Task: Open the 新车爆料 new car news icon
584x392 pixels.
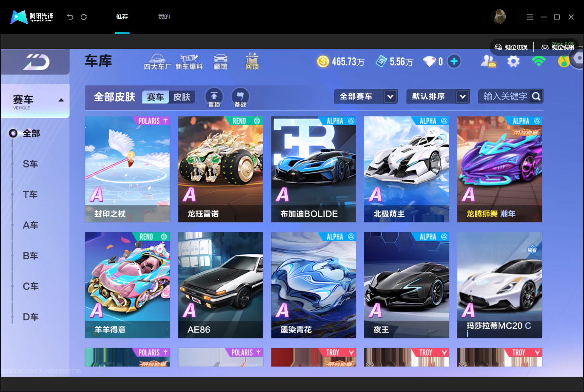Action: tap(189, 62)
